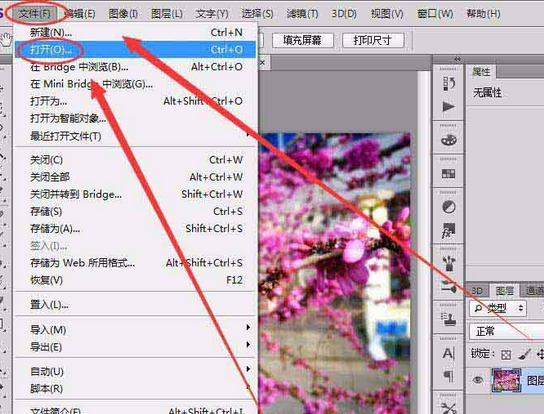Select 在 Bridge 中浏览(B)... entry

pos(135,67)
